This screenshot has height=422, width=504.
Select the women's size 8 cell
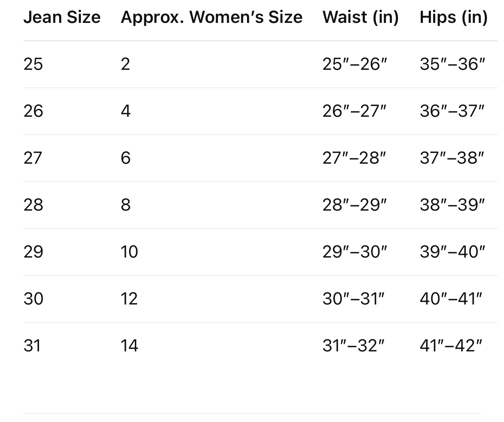126,205
